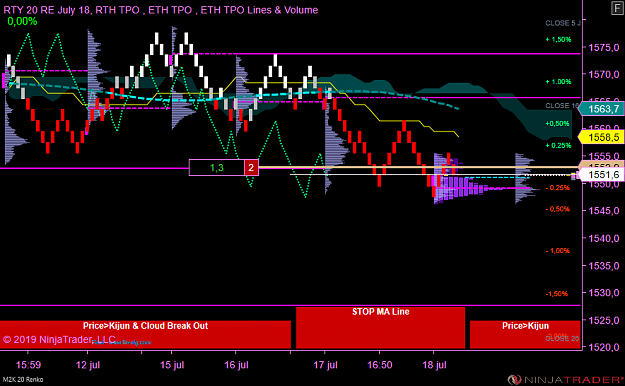The height and width of the screenshot is (386, 625).
Task: Click the '17 jul' date axis label
Action: [x=325, y=365]
